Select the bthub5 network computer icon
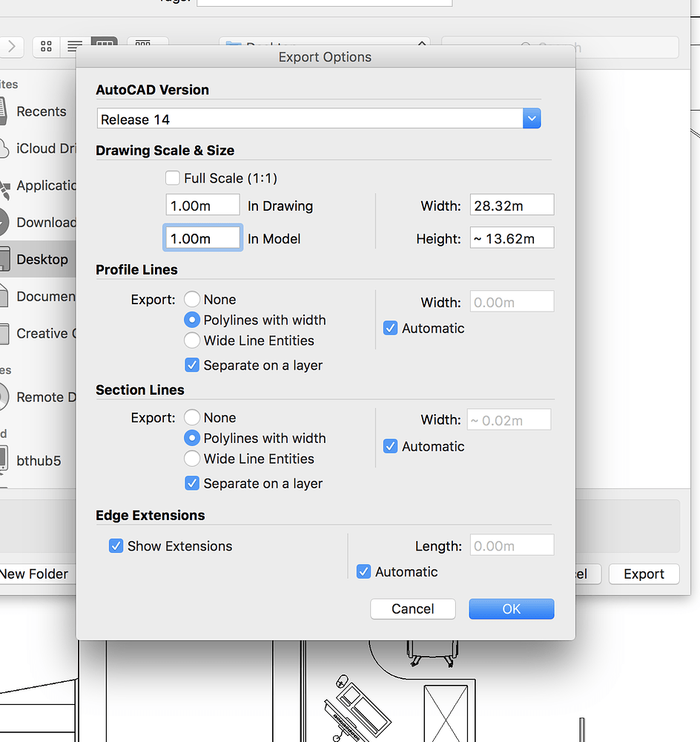The width and height of the screenshot is (700, 742). tap(6, 460)
